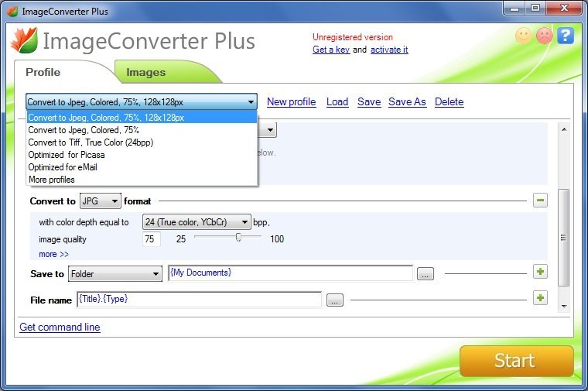Expand the File name section with plus button
588x391 pixels.
(540, 298)
